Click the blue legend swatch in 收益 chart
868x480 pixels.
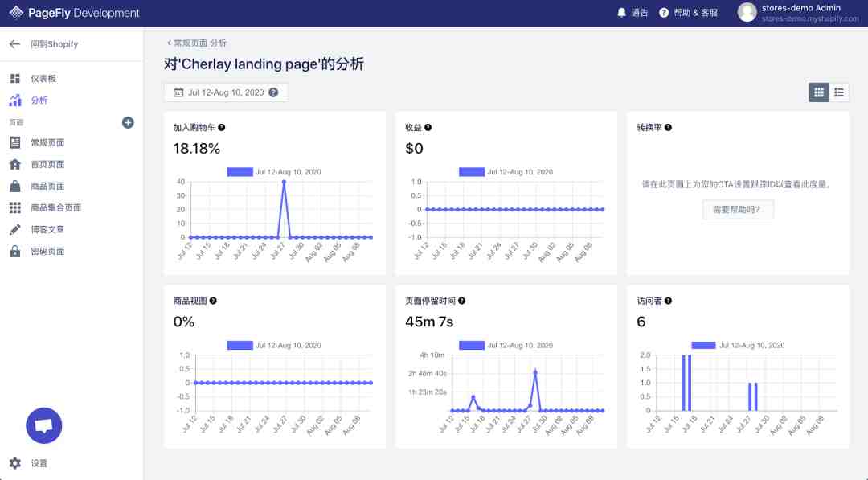[x=472, y=171]
